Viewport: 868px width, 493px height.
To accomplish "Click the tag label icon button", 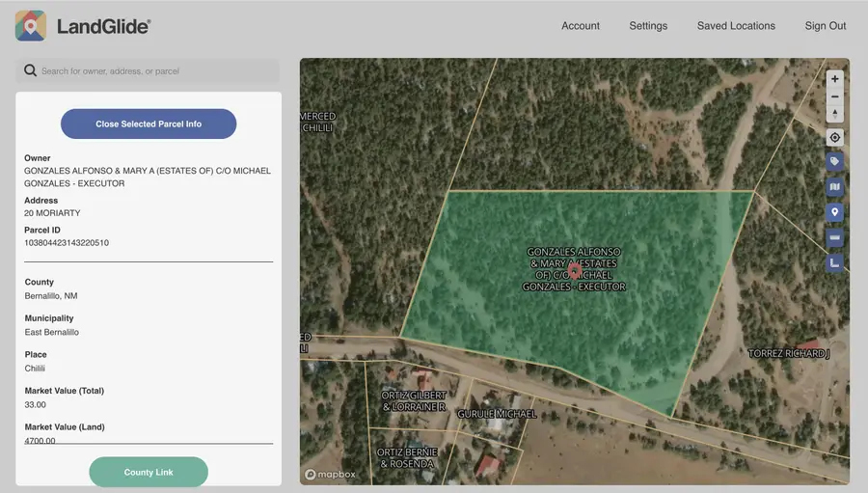I will pyautogui.click(x=835, y=162).
